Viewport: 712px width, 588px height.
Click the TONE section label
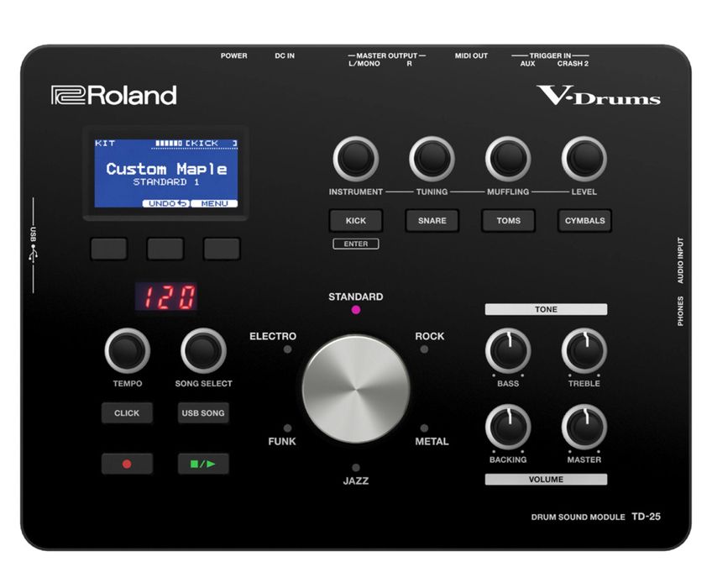pyautogui.click(x=546, y=309)
